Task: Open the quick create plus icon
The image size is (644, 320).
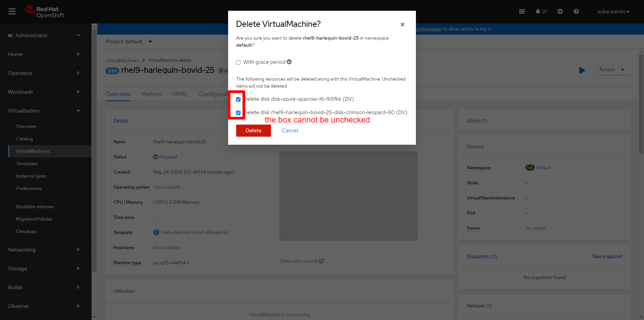Action: point(560,11)
